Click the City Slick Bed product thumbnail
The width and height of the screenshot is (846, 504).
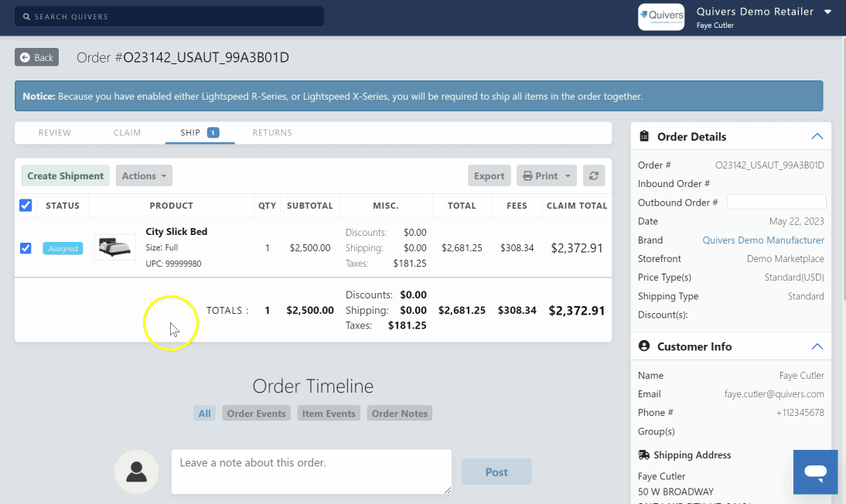115,248
